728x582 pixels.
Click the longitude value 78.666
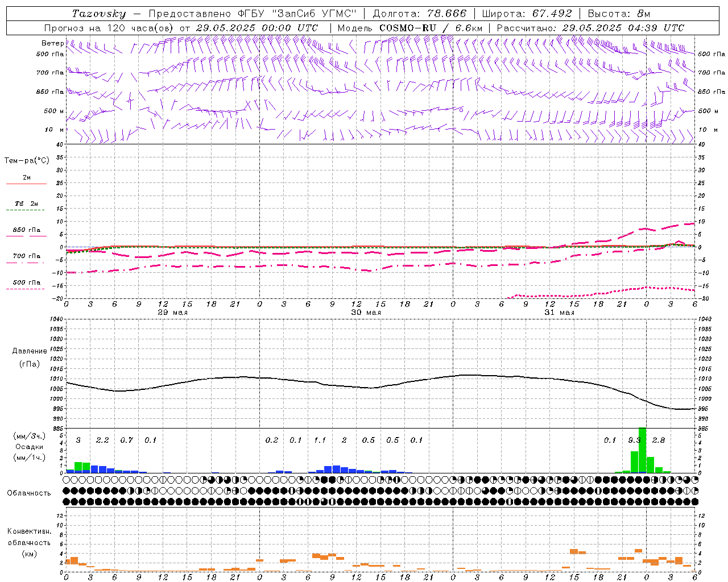pos(448,14)
